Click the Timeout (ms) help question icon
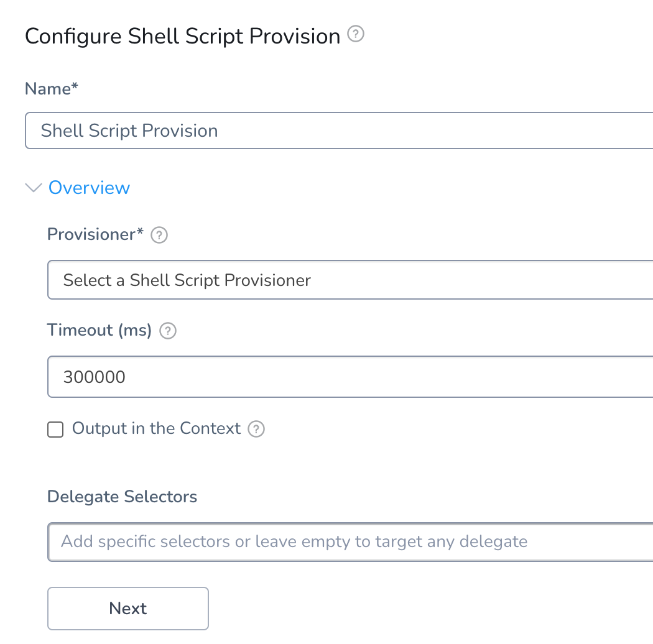Image resolution: width=653 pixels, height=644 pixels. pos(168,331)
